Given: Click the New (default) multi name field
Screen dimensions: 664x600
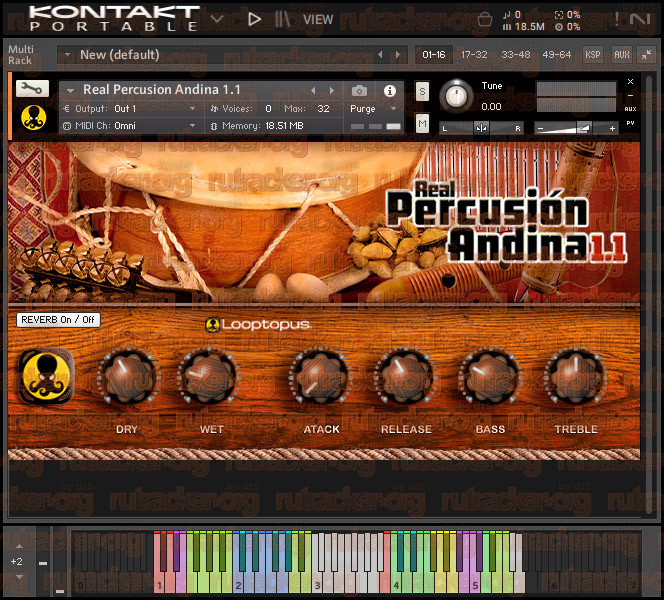Looking at the screenshot, I should click(119, 55).
